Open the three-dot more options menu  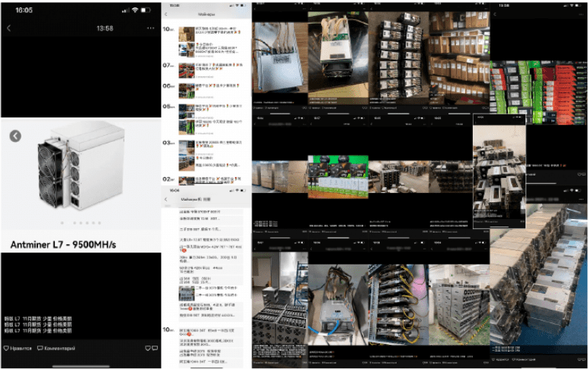150,28
